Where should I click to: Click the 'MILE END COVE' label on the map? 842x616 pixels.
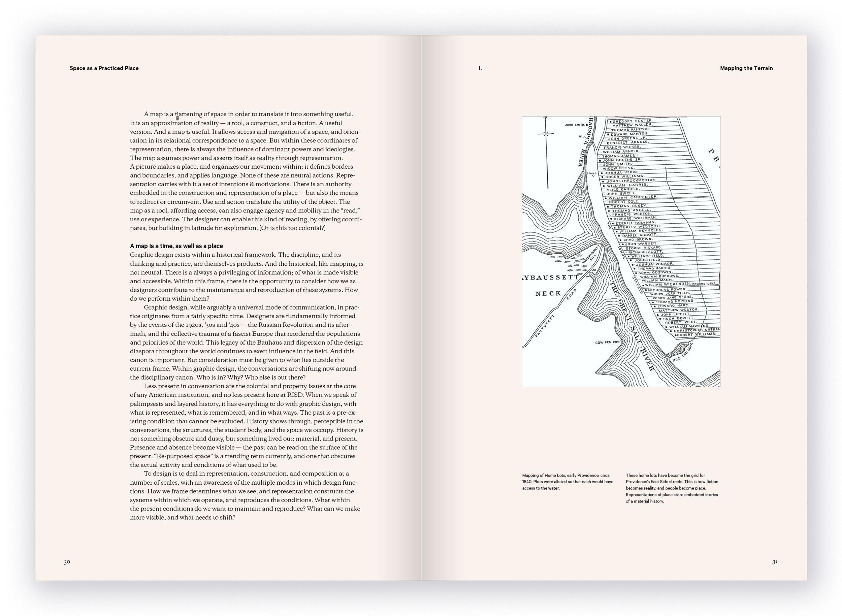pyautogui.click(x=682, y=352)
